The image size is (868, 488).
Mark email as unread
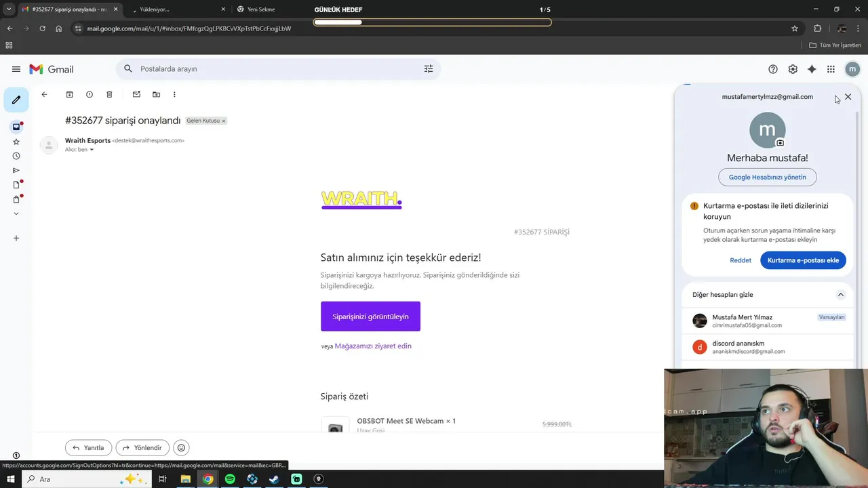(136, 94)
